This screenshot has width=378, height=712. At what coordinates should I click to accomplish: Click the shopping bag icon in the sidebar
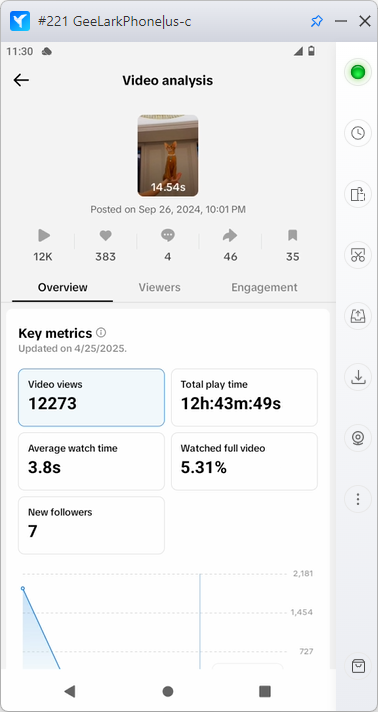point(358,666)
